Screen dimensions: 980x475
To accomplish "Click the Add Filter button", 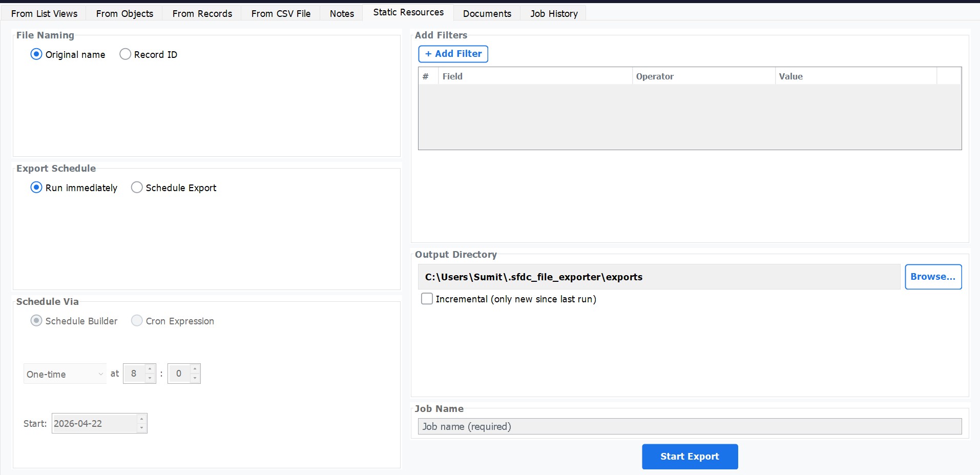I will click(453, 54).
